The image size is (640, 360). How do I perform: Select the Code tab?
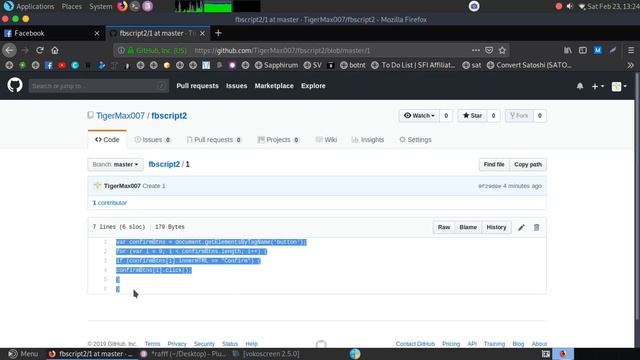pos(107,140)
